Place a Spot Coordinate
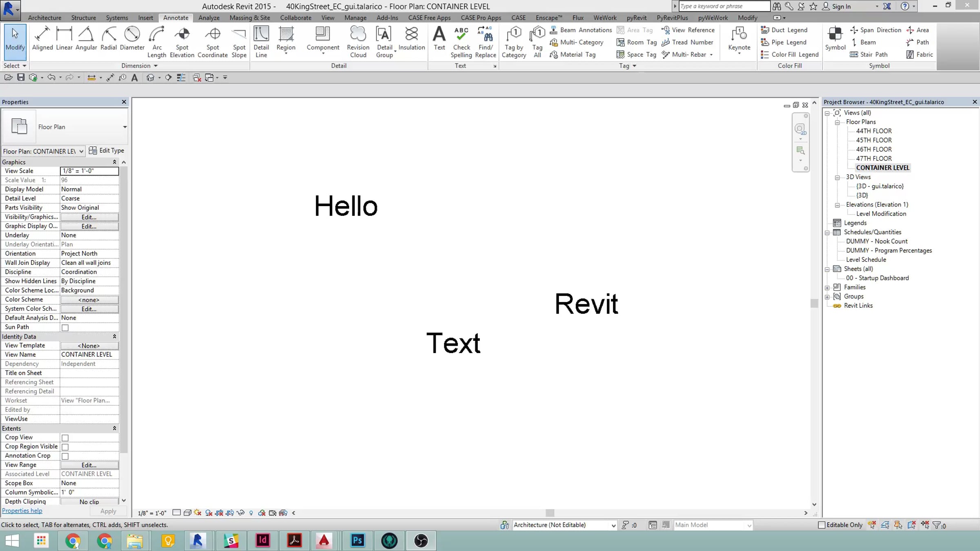This screenshot has height=551, width=980. 212,42
